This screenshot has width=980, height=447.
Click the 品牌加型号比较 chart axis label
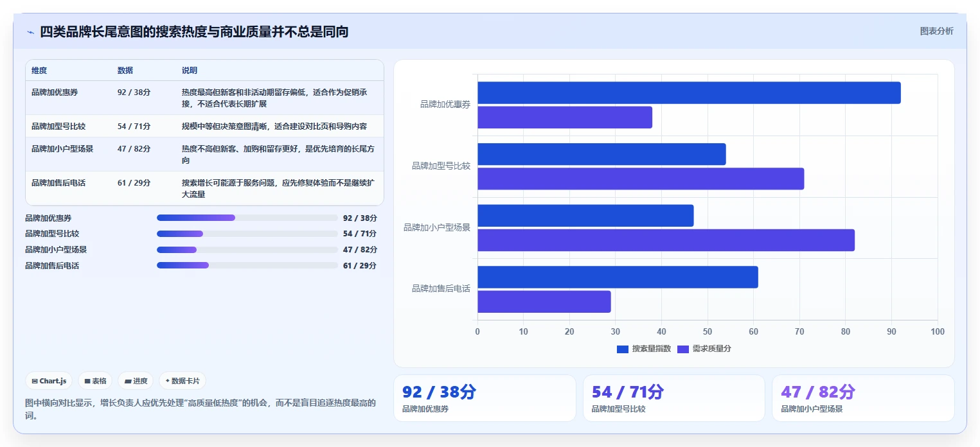coord(441,166)
